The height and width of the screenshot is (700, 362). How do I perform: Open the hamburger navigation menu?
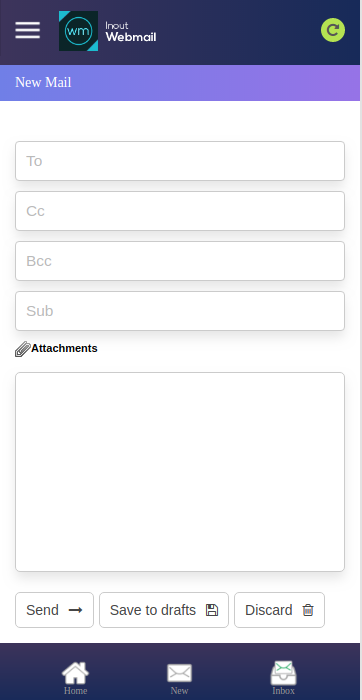pos(28,30)
